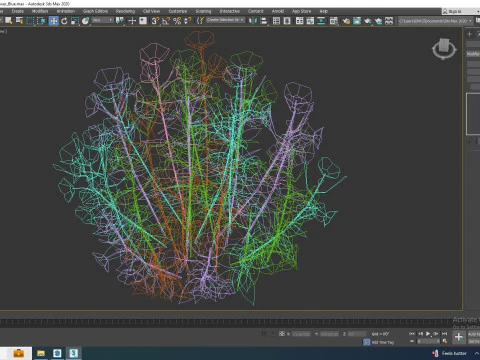This screenshot has width=480, height=360.
Task: Toggle Percent Snap
Action: tap(177, 21)
